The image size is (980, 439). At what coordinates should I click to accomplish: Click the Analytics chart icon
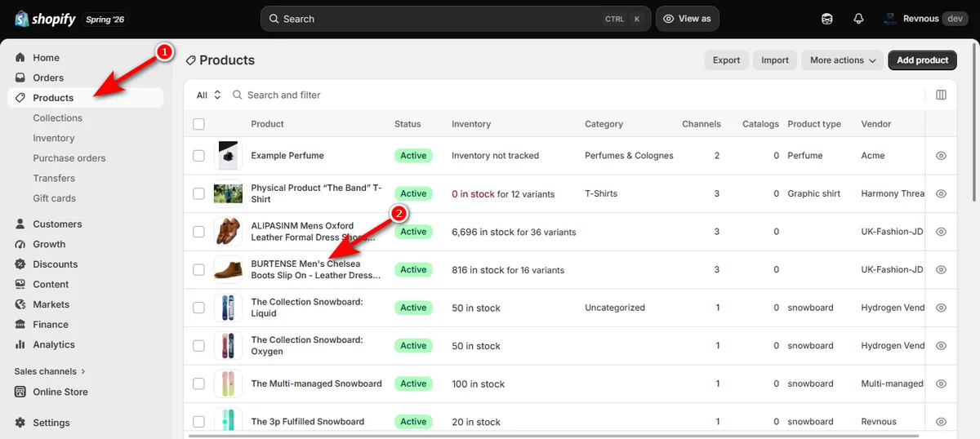(20, 344)
